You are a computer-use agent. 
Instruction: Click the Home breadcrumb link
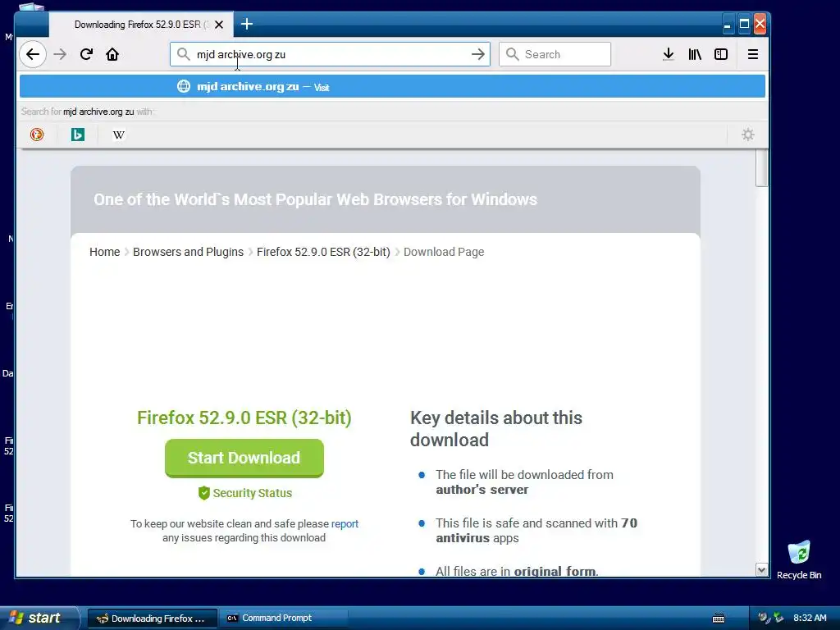click(x=104, y=252)
